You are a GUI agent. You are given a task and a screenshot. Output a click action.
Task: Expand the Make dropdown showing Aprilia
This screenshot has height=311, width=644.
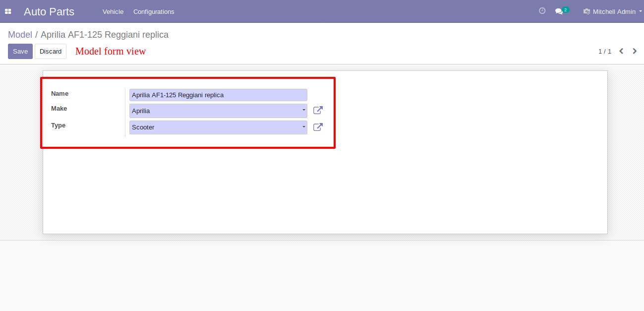coord(218,111)
